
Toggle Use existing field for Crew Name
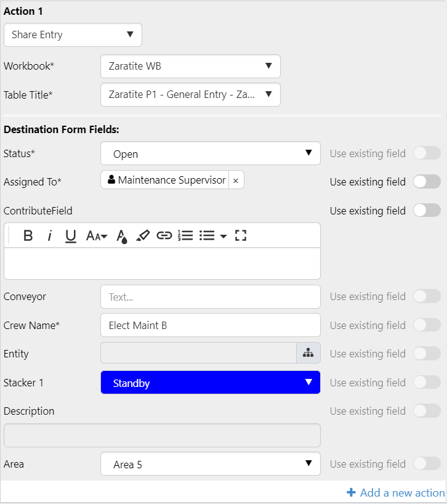click(427, 325)
